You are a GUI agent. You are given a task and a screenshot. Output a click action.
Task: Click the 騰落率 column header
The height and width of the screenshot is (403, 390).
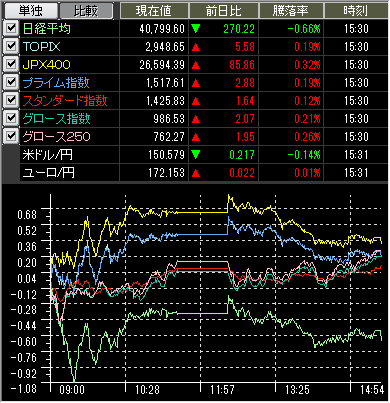[x=291, y=11]
